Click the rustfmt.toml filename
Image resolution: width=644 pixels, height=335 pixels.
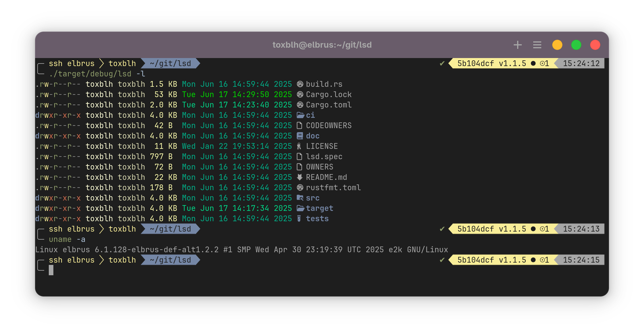click(333, 188)
